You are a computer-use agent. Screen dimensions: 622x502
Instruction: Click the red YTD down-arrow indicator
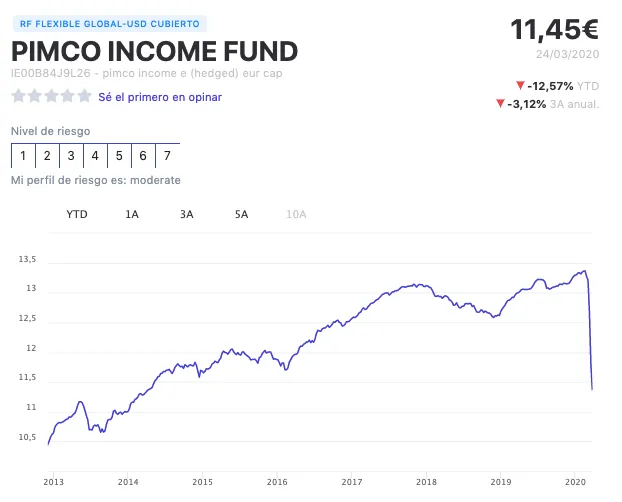pos(520,85)
